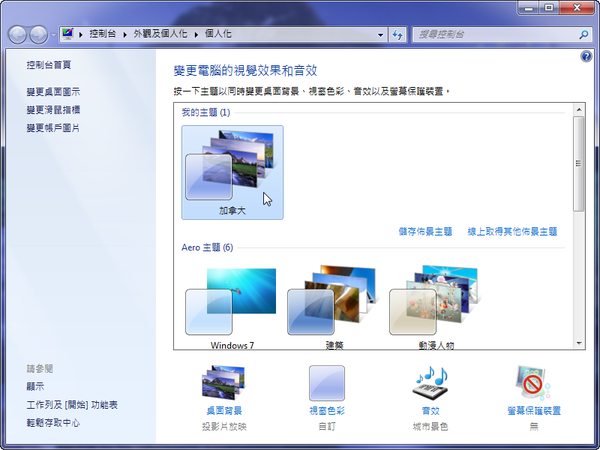Viewport: 600px width, 450px height.
Task: Click the refresh button beside address bar
Action: 398,35
